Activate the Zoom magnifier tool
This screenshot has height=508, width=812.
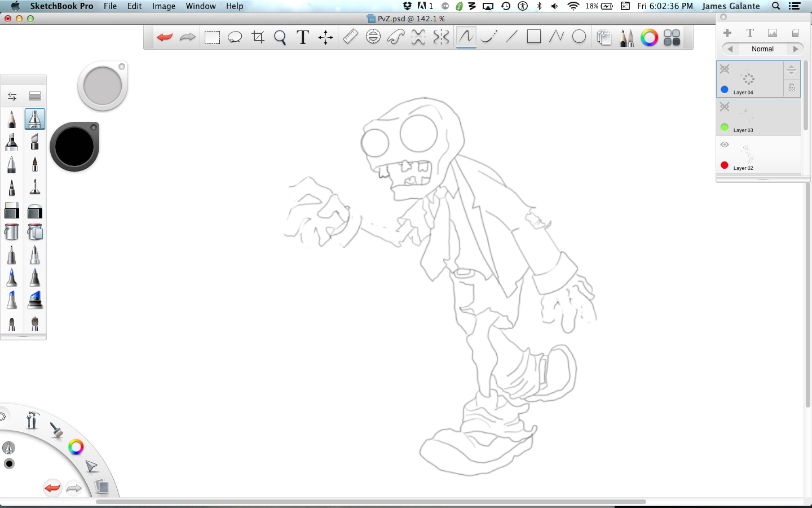click(280, 38)
